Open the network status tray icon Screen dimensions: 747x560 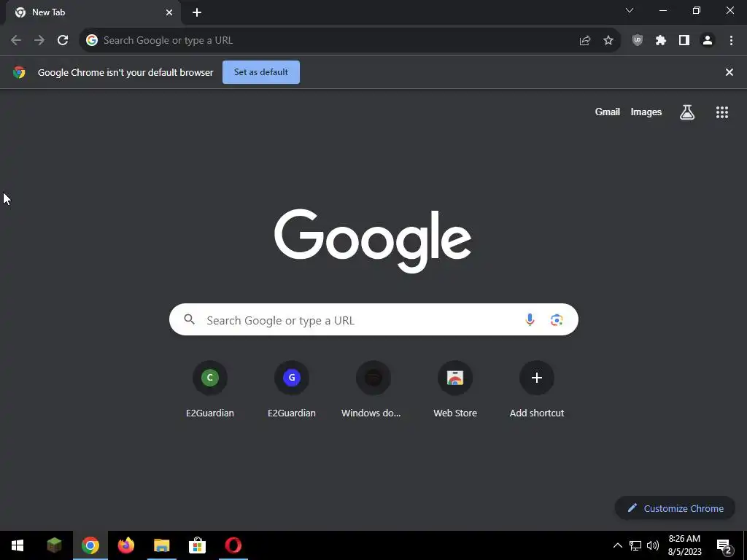pyautogui.click(x=635, y=545)
